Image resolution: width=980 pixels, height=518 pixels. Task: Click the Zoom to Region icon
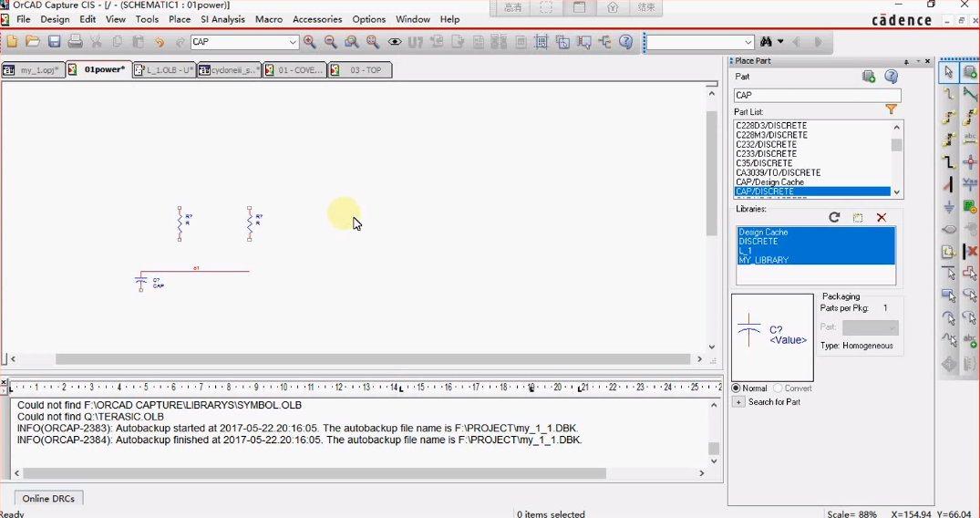tap(352, 42)
